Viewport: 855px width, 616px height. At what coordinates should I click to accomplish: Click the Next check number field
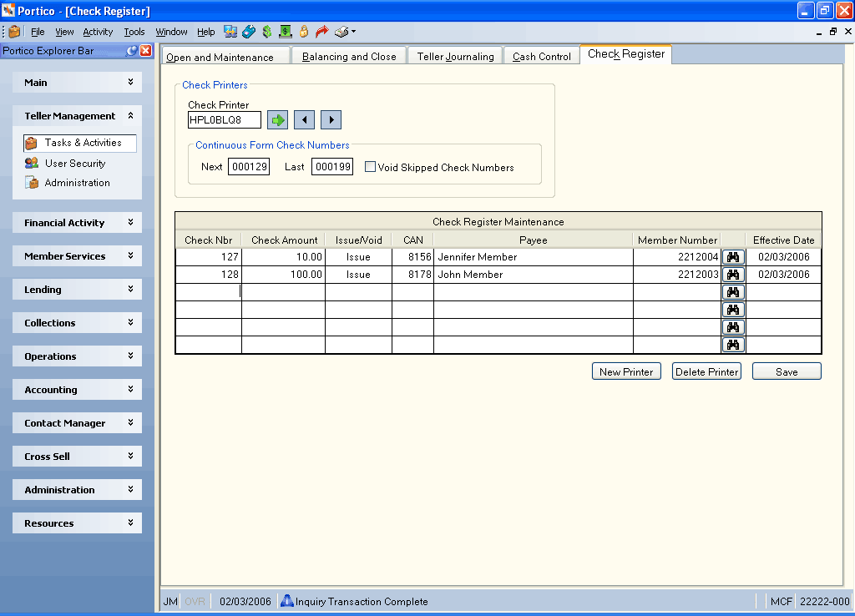(x=249, y=167)
